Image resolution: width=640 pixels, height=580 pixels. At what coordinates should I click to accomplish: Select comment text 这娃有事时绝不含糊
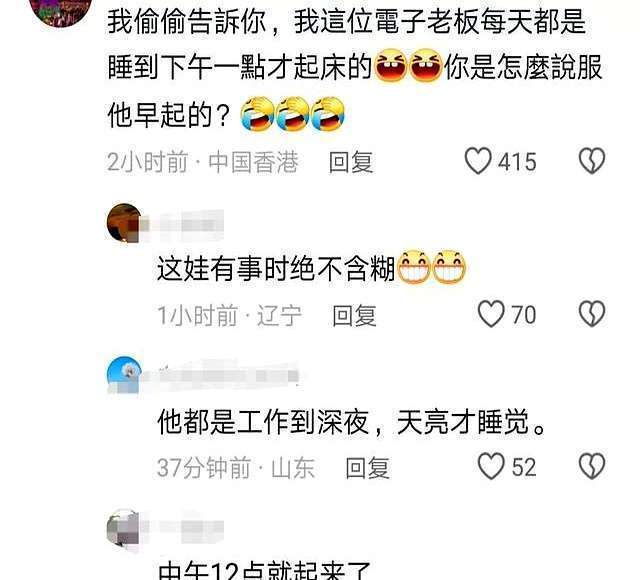[276, 269]
